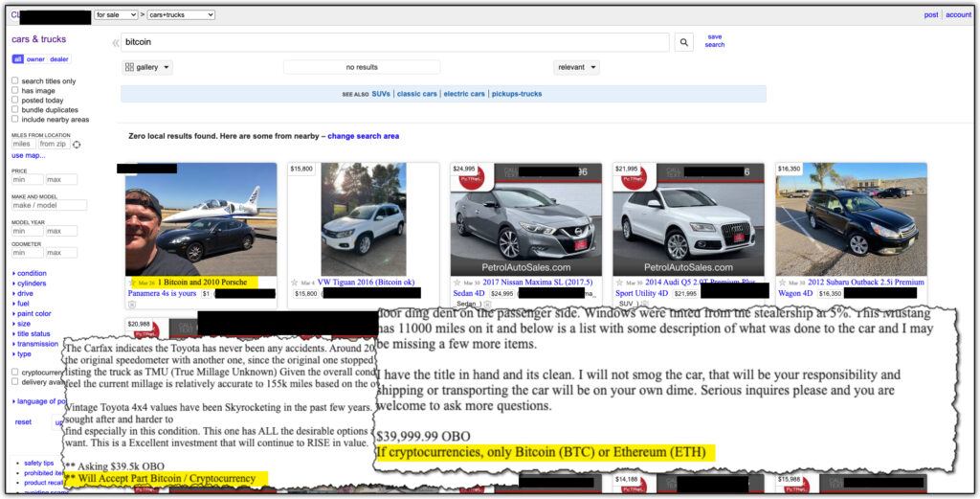Open the pickups-trucks link
This screenshot has width=980, height=499.
click(517, 94)
